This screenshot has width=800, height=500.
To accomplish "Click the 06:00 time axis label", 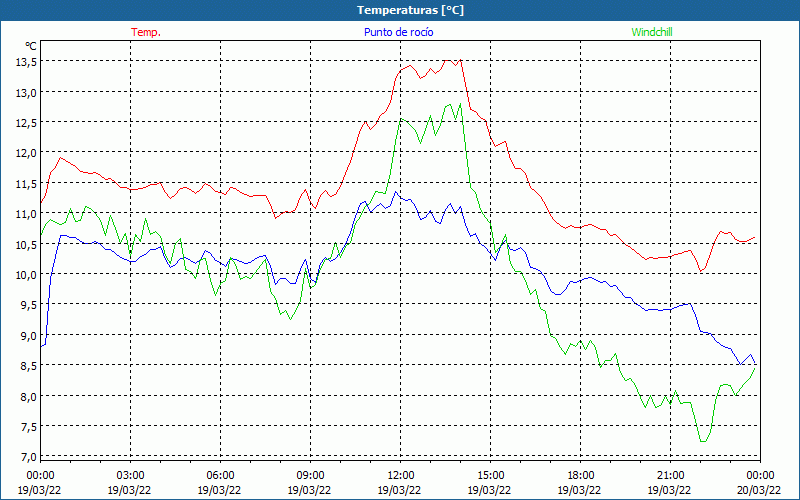I will tap(220, 476).
